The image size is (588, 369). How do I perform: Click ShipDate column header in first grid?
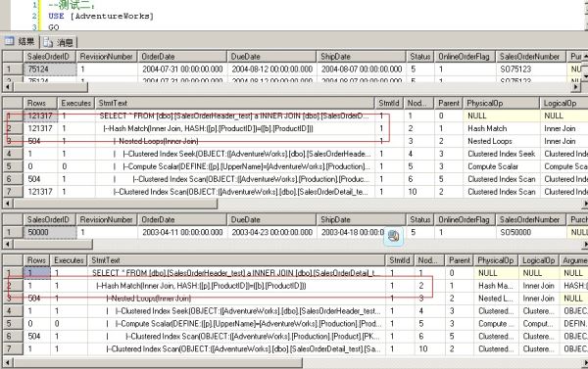point(361,57)
